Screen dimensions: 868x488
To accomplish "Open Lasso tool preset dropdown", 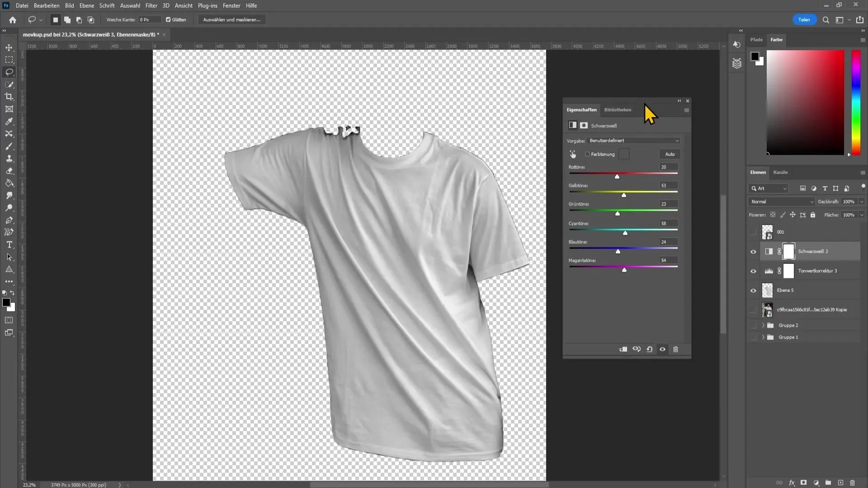I will [41, 20].
